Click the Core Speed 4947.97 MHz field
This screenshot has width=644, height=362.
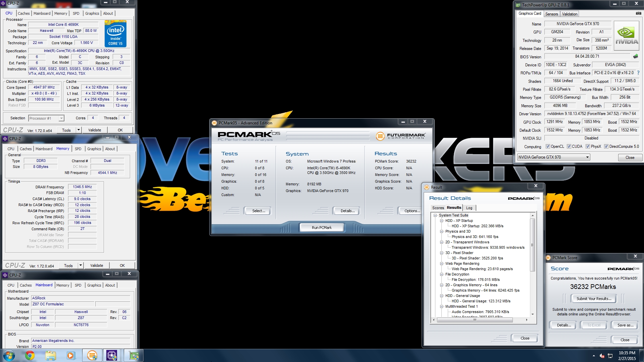pyautogui.click(x=44, y=87)
